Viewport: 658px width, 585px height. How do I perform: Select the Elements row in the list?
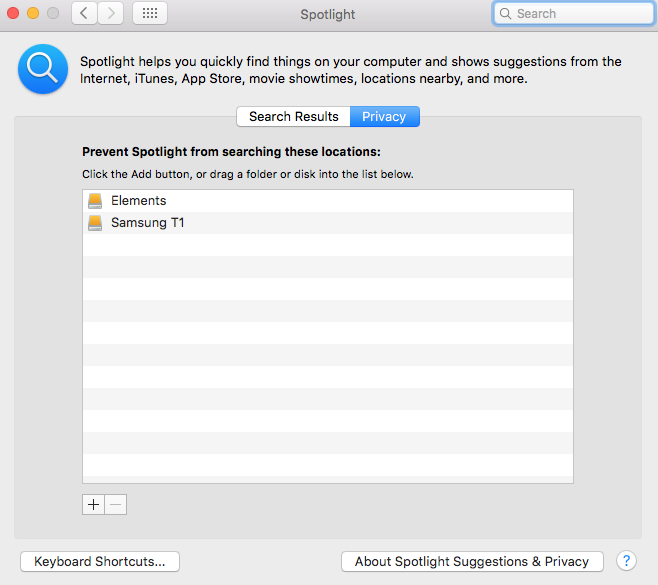pyautogui.click(x=328, y=201)
